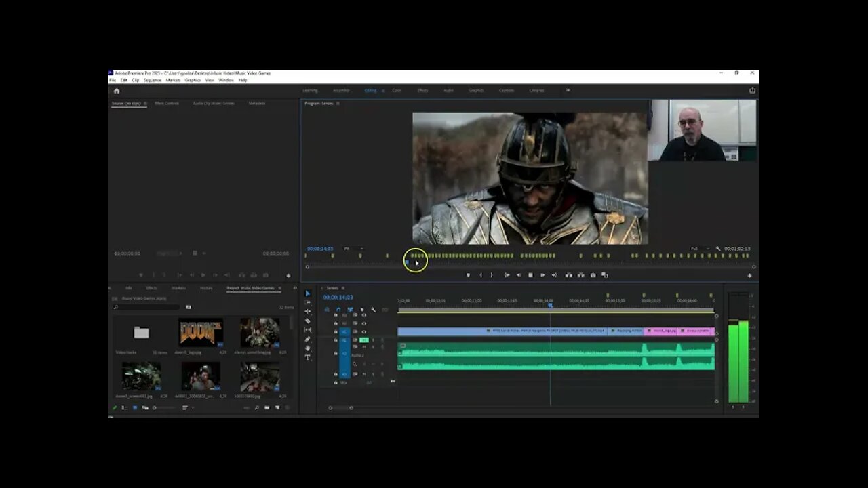Open the File menu
Viewport: 868px width, 488px height.
[x=113, y=80]
